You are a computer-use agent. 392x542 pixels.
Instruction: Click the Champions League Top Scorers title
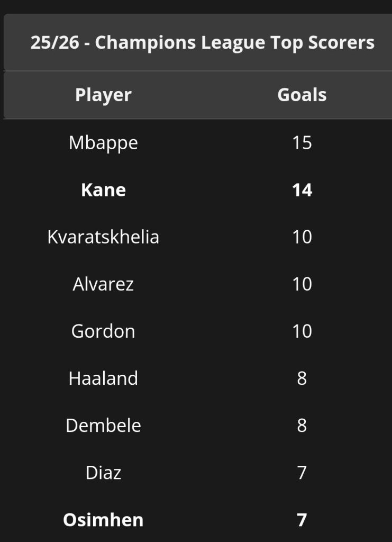coord(203,42)
